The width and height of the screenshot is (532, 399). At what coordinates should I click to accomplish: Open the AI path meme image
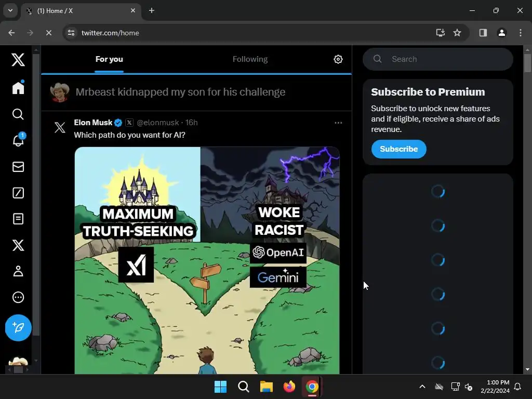[x=207, y=260]
